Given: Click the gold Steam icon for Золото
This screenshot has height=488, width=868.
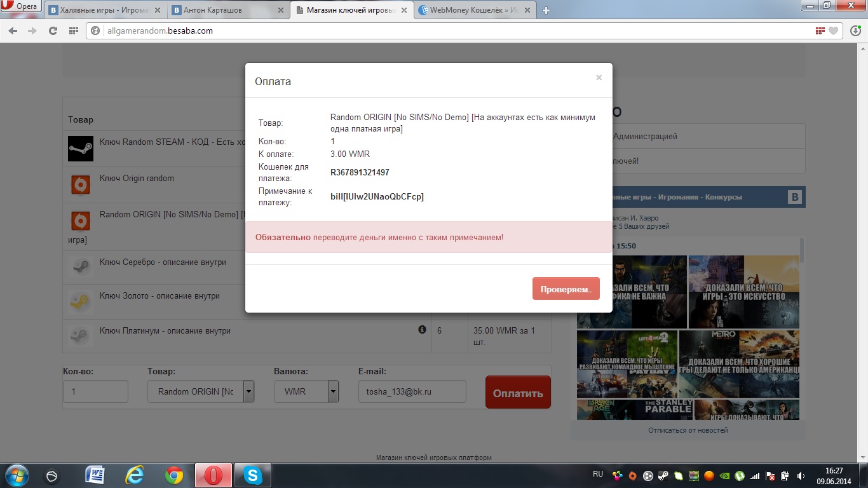Looking at the screenshot, I should coord(81,302).
